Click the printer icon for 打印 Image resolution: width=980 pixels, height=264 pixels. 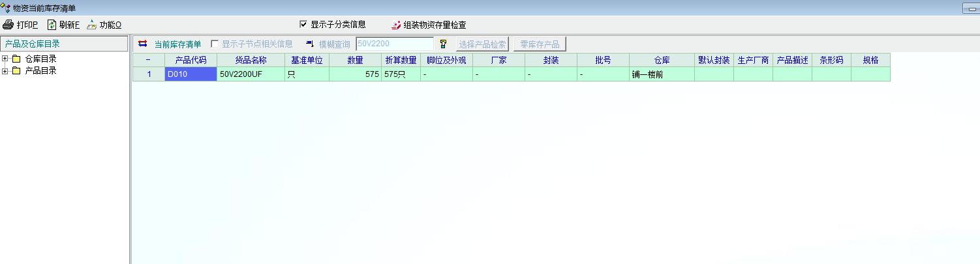8,25
